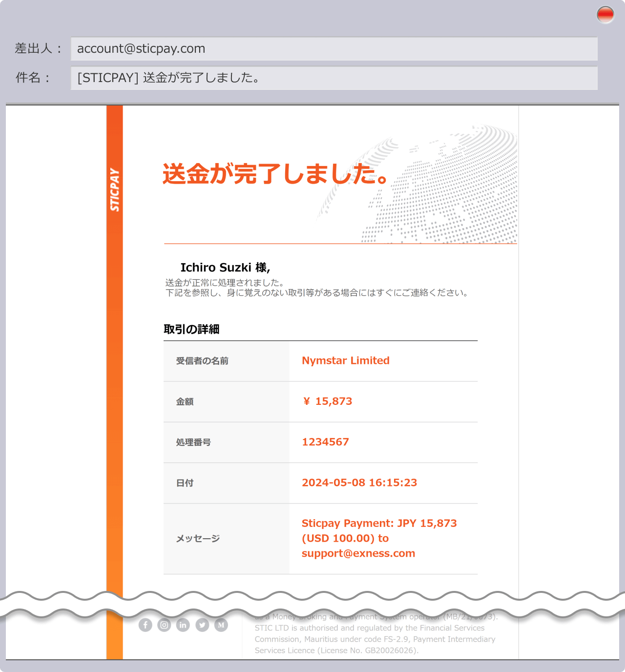Click the line 送金が正常に処理されました。
Image resolution: width=625 pixels, height=672 pixels.
click(x=225, y=282)
